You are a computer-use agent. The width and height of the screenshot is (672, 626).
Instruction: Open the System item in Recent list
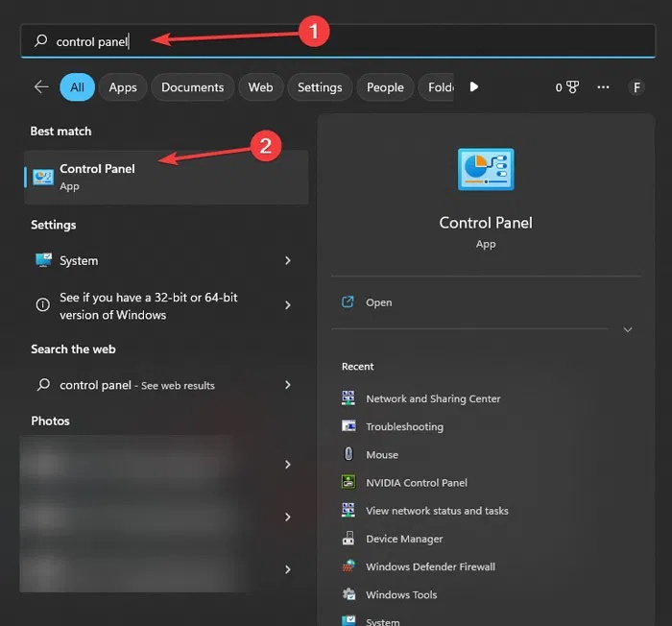pyautogui.click(x=382, y=622)
